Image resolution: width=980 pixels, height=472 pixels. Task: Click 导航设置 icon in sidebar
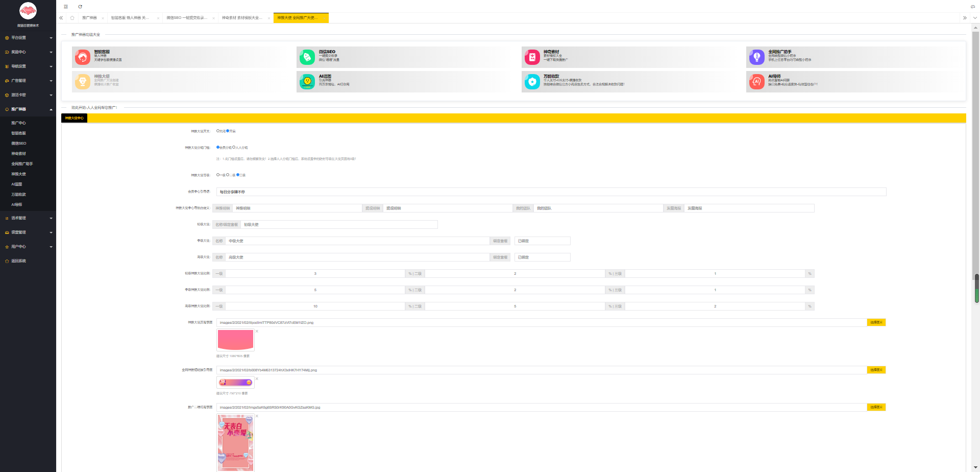(7, 66)
